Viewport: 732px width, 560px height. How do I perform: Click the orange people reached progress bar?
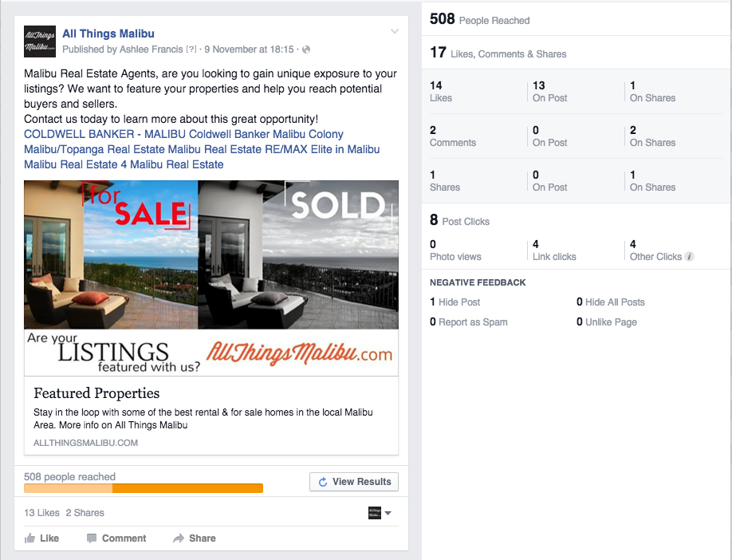pos(144,488)
